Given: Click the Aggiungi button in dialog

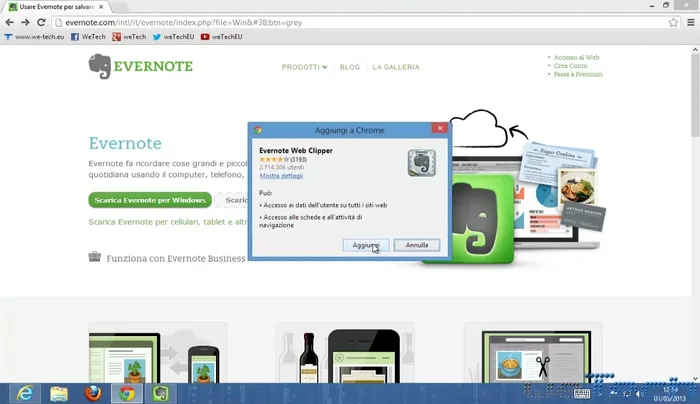Looking at the screenshot, I should click(366, 245).
